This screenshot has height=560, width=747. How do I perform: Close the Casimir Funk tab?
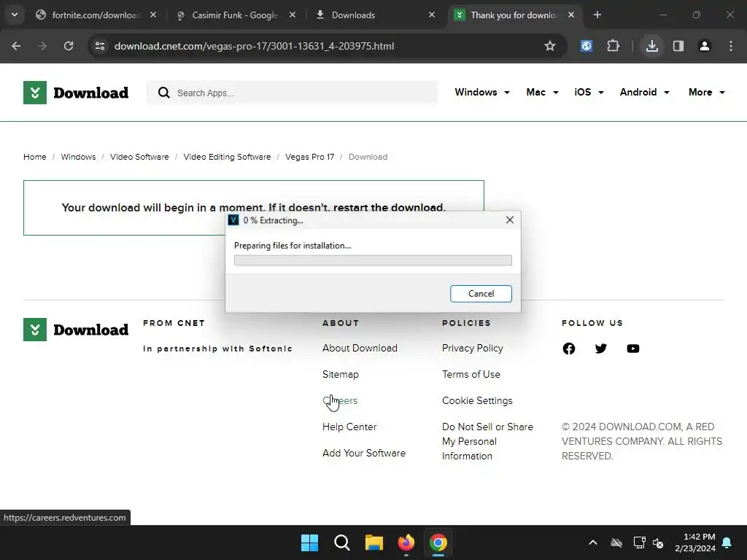click(293, 15)
